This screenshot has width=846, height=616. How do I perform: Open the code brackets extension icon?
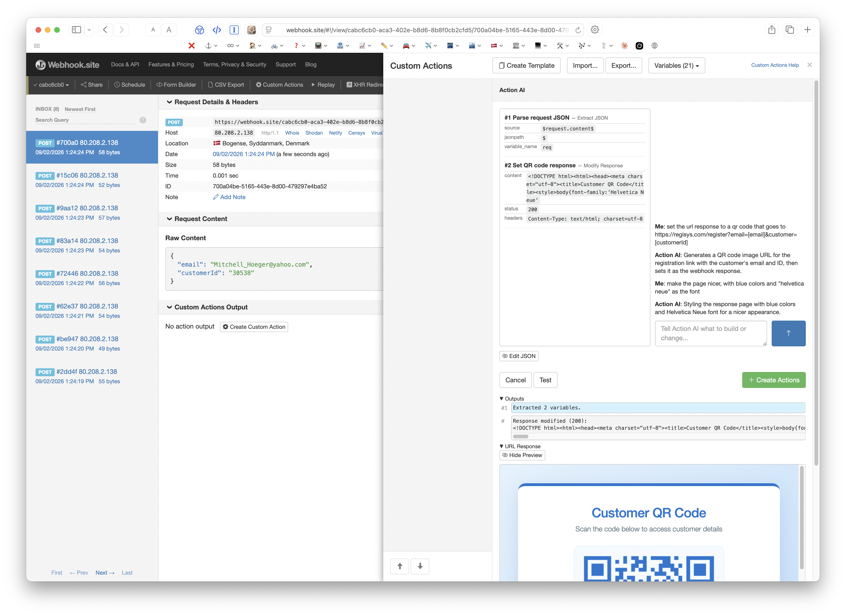(217, 30)
